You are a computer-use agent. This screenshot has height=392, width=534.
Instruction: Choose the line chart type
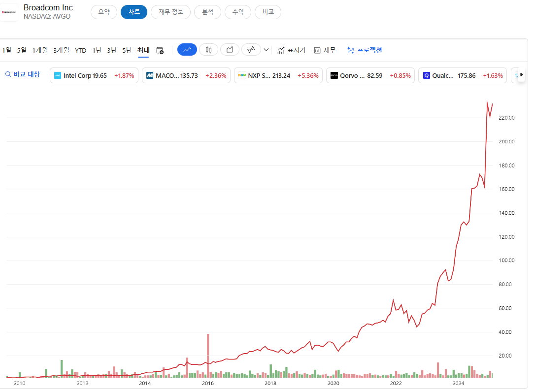pos(187,50)
